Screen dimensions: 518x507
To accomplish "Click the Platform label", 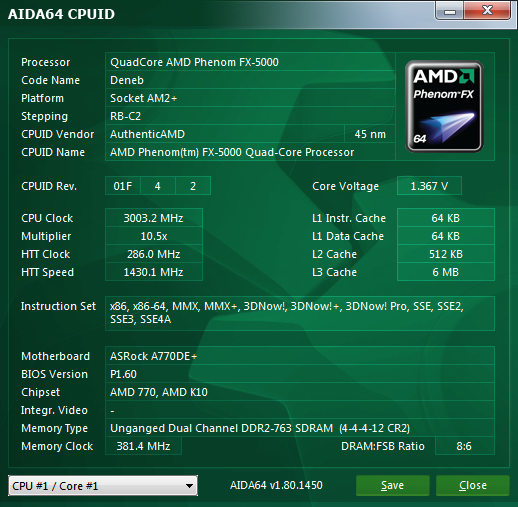I will (x=42, y=98).
